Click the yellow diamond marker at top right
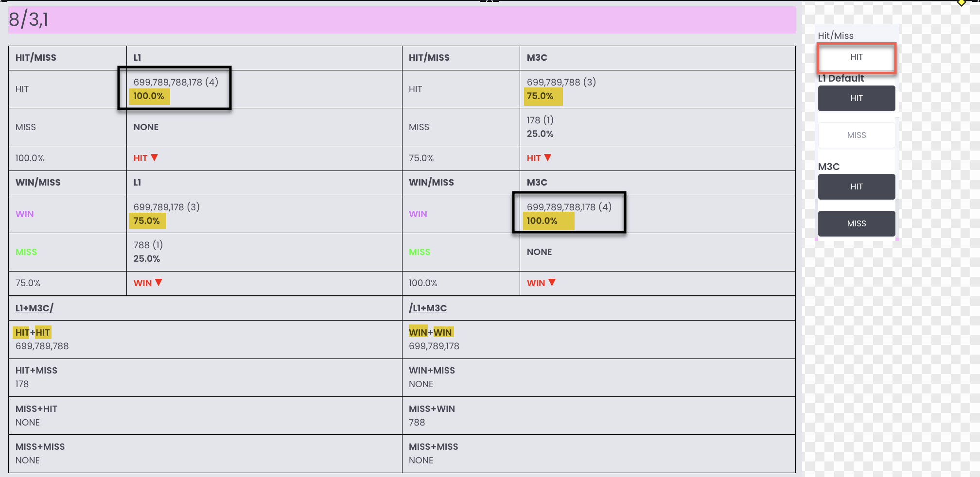 pyautogui.click(x=962, y=2)
